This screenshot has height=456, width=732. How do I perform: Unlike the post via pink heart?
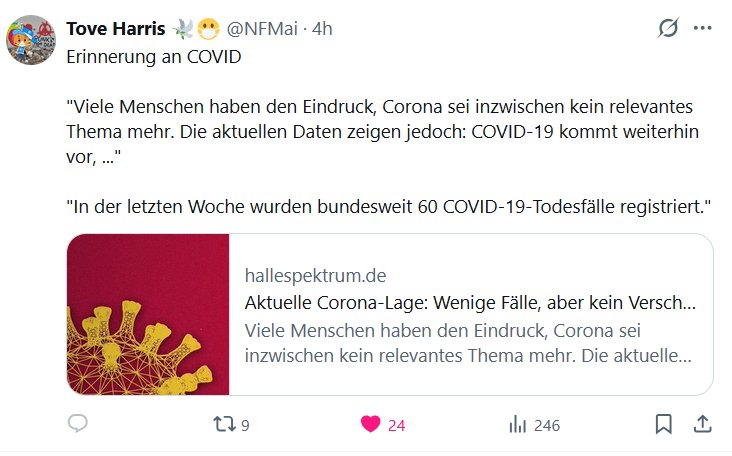(371, 424)
